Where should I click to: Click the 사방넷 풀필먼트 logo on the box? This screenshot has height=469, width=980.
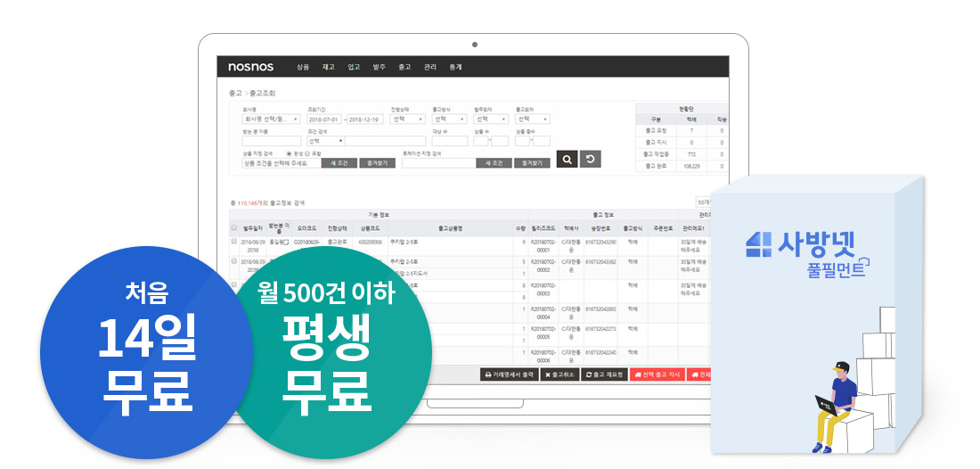coord(807,254)
